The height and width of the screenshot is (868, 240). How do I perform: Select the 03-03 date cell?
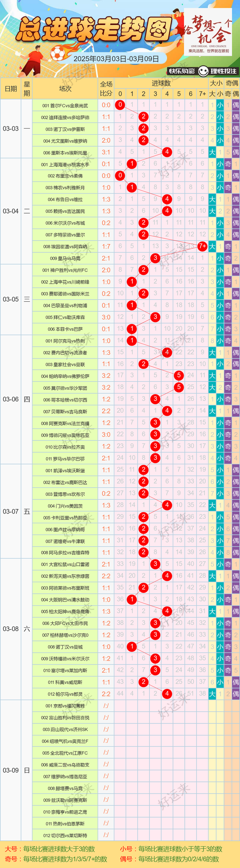[11, 129]
